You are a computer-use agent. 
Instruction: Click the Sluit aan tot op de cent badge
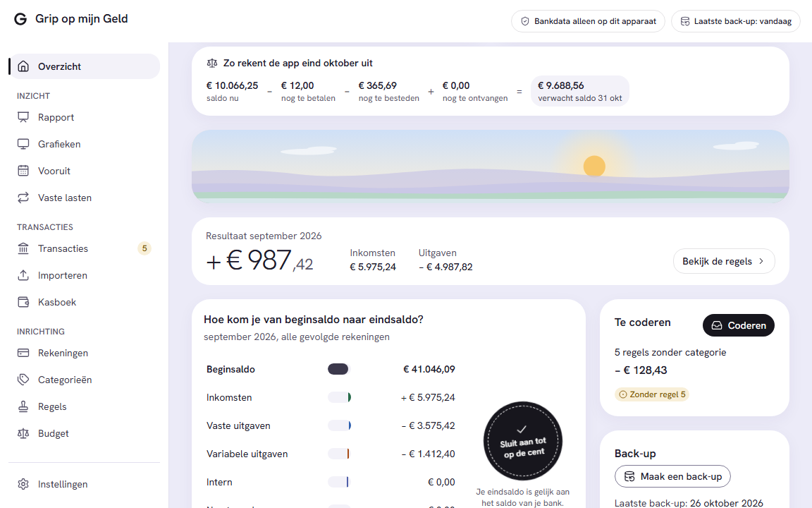tap(522, 441)
